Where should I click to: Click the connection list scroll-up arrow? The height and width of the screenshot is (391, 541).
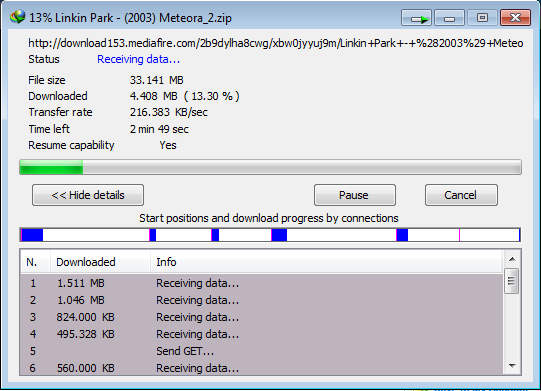click(512, 259)
